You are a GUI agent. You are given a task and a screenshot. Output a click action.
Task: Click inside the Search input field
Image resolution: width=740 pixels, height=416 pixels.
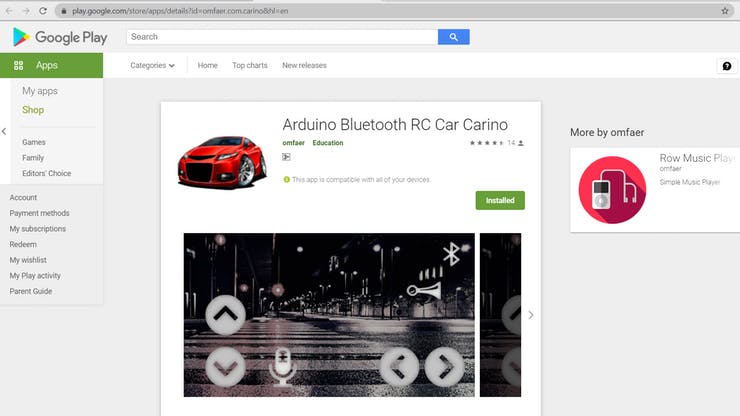(282, 37)
